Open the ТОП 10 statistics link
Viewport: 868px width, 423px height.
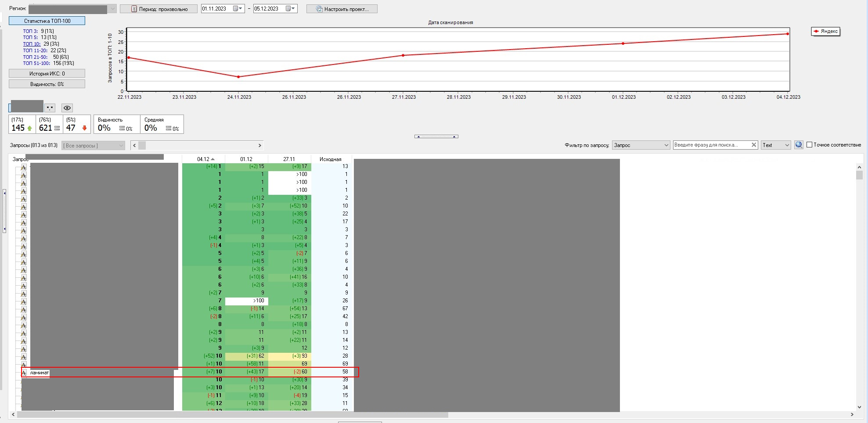32,44
